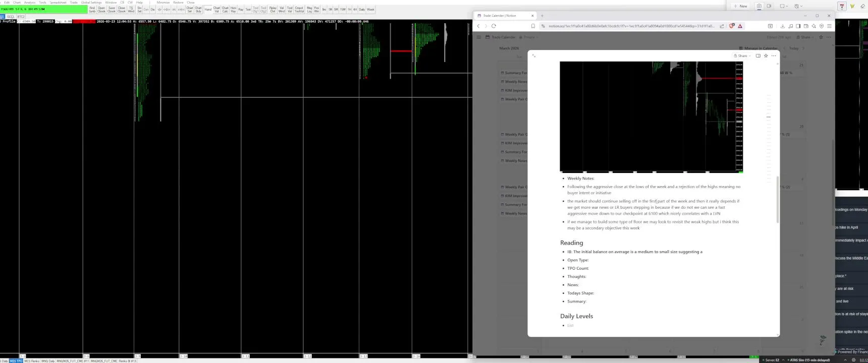
Task: Click the Chart Settings toolbar button
Action: point(190,9)
